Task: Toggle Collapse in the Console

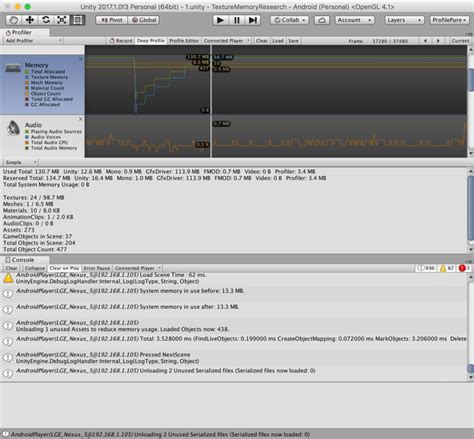Action: [35, 268]
